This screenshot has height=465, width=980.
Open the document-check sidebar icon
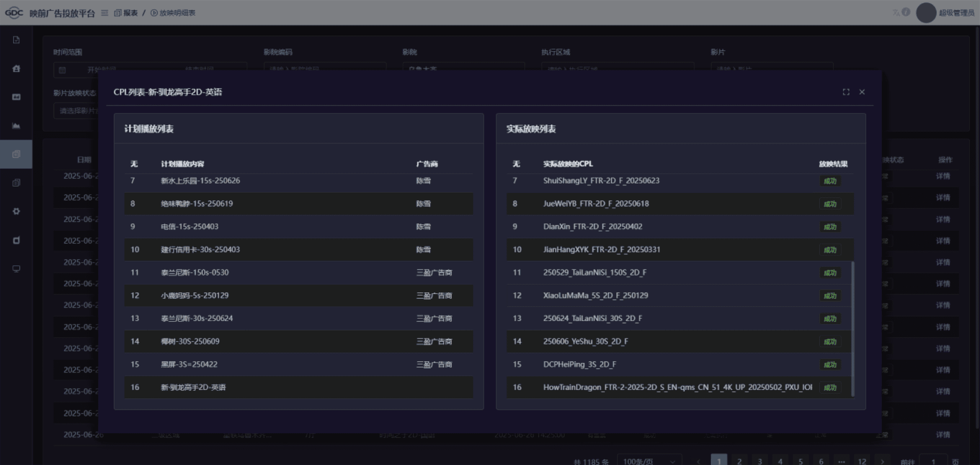coord(16,40)
